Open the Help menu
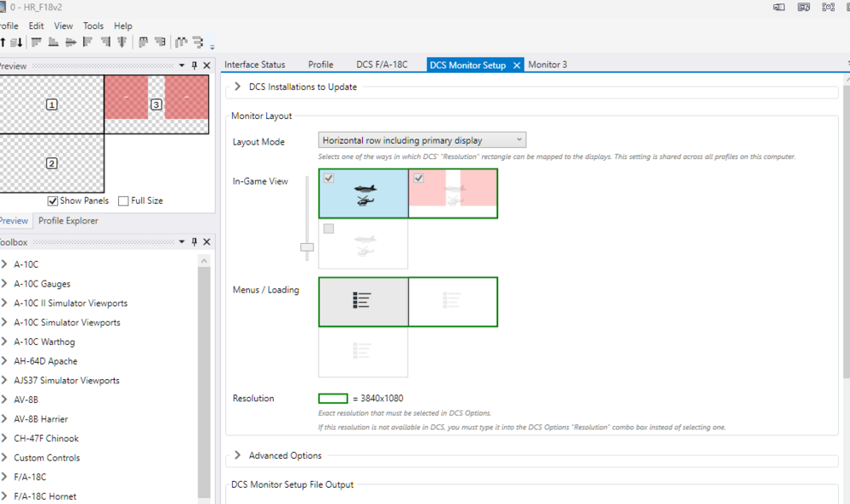This screenshot has width=850, height=504. tap(123, 25)
